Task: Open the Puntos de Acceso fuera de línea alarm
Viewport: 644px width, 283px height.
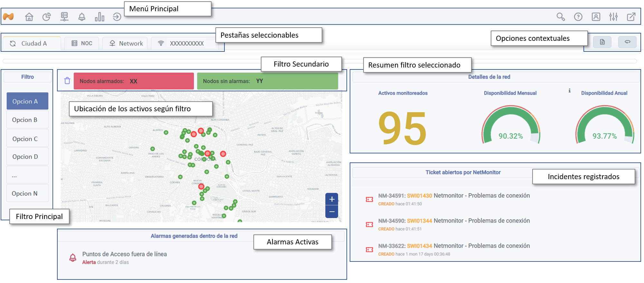Action: coord(124,254)
